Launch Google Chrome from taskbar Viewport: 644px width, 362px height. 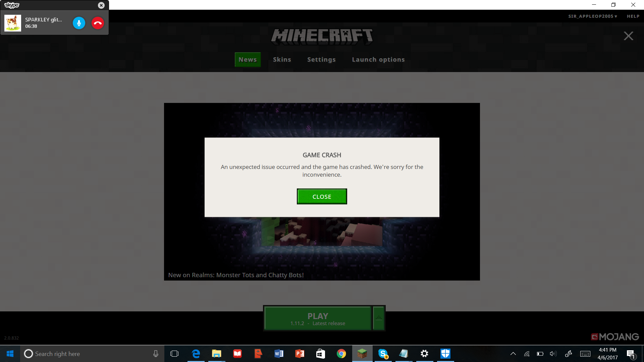(341, 354)
